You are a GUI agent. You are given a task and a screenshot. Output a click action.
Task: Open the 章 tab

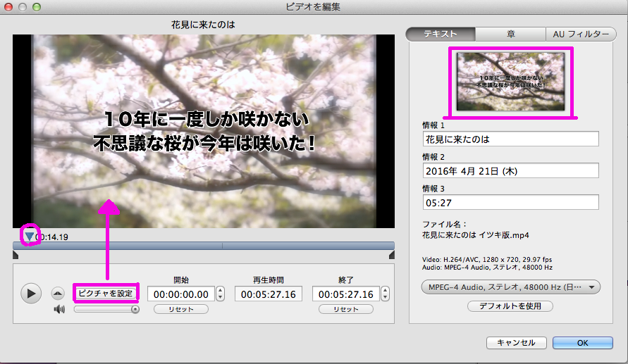tap(510, 34)
